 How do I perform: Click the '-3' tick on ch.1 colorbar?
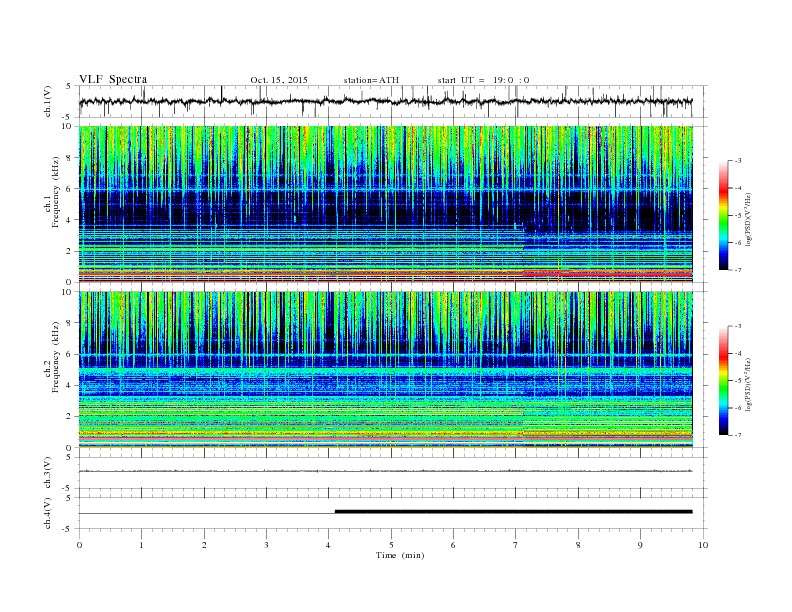coord(738,161)
